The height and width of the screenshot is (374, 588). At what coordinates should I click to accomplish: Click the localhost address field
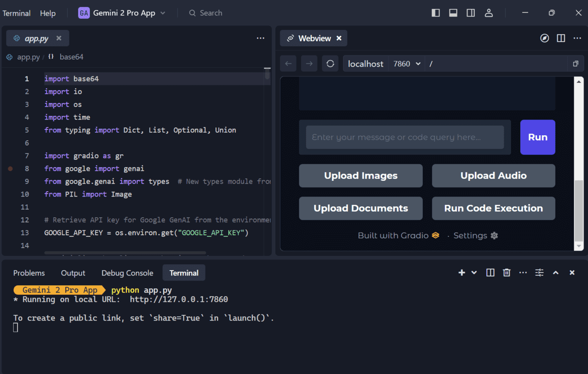(x=366, y=64)
